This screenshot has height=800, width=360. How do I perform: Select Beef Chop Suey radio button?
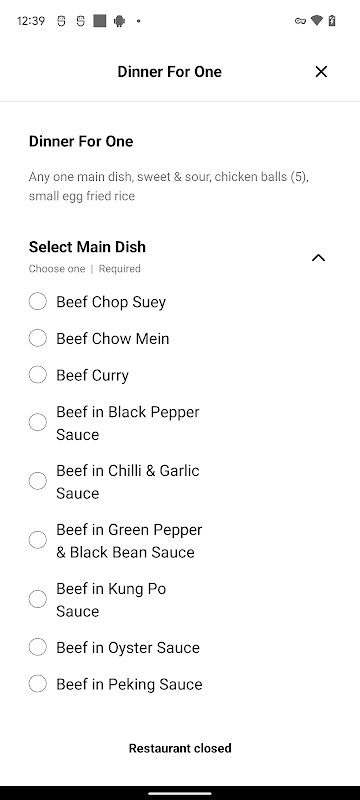[x=38, y=302]
